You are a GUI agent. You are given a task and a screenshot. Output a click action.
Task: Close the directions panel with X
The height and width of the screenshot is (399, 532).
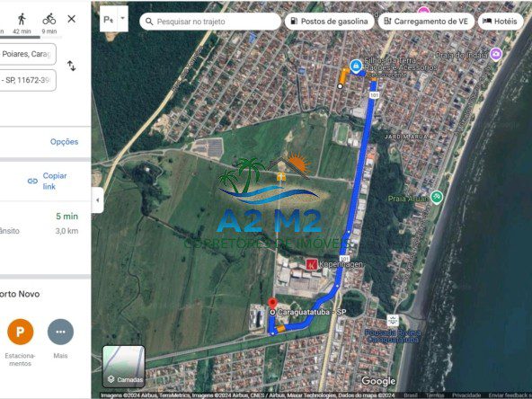[x=72, y=19]
